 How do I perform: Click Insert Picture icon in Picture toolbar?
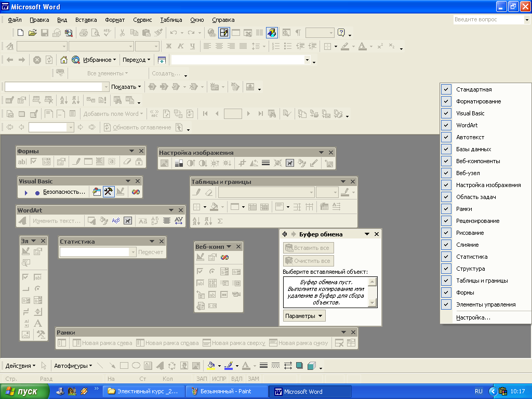(x=164, y=163)
